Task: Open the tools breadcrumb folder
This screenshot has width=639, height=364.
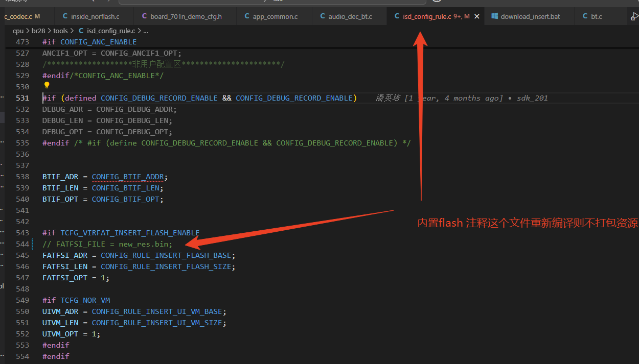Action: [x=60, y=31]
